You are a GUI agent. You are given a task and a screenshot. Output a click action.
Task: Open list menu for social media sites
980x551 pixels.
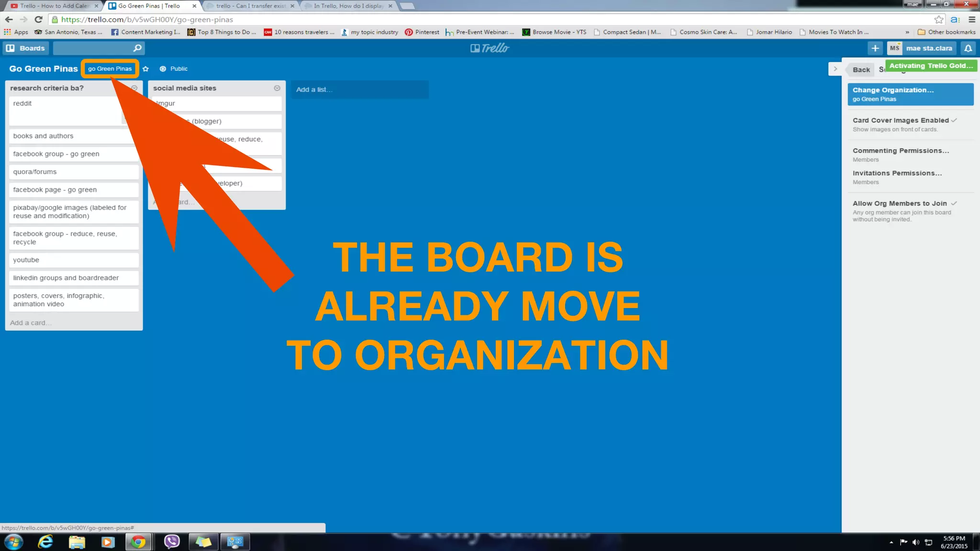[x=277, y=88]
